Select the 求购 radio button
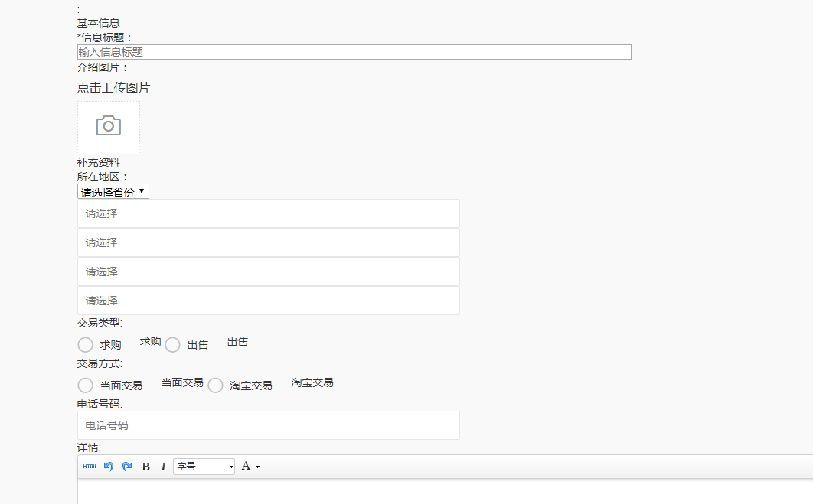This screenshot has width=813, height=504. pos(86,345)
